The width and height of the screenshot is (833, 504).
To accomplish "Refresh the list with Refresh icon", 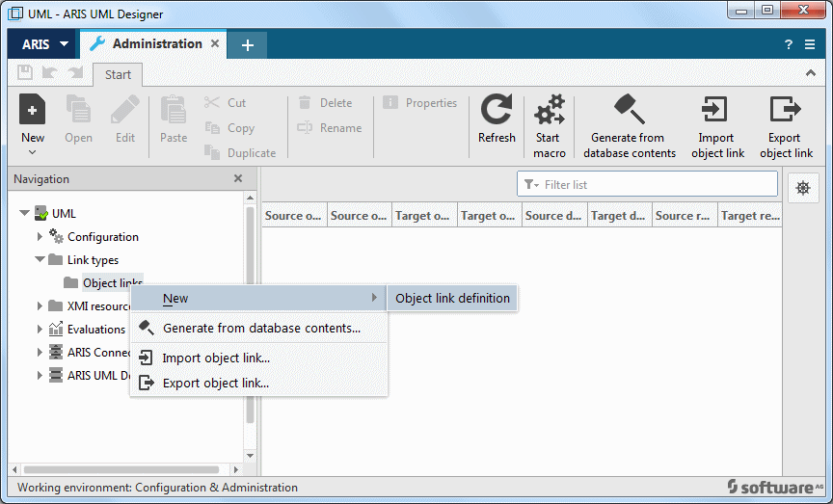I will coord(497,110).
